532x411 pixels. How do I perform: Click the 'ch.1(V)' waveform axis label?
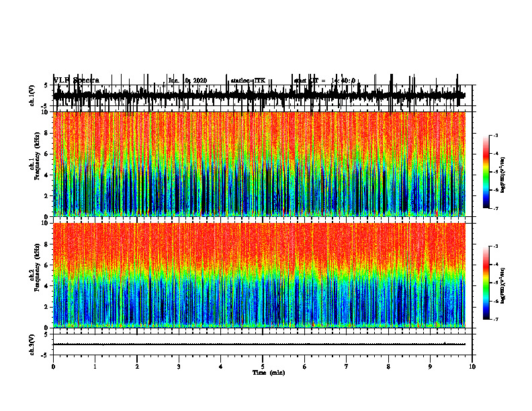tap(32, 95)
